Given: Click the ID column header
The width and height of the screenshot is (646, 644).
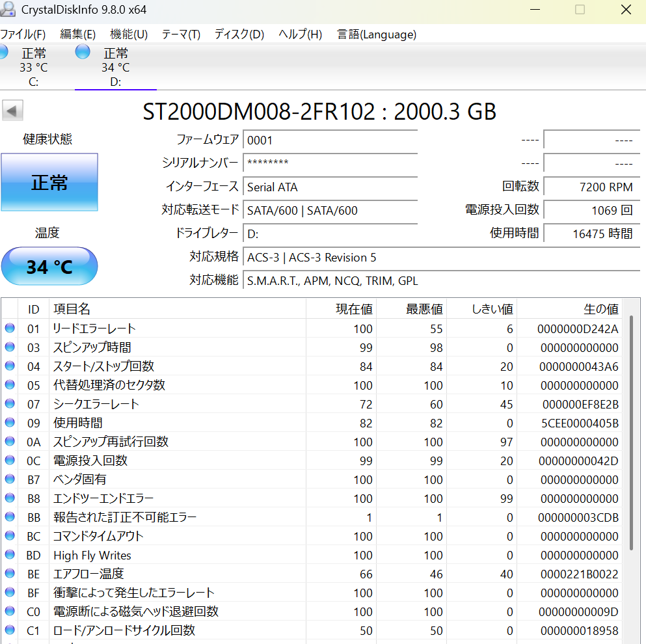Looking at the screenshot, I should click(33, 309).
